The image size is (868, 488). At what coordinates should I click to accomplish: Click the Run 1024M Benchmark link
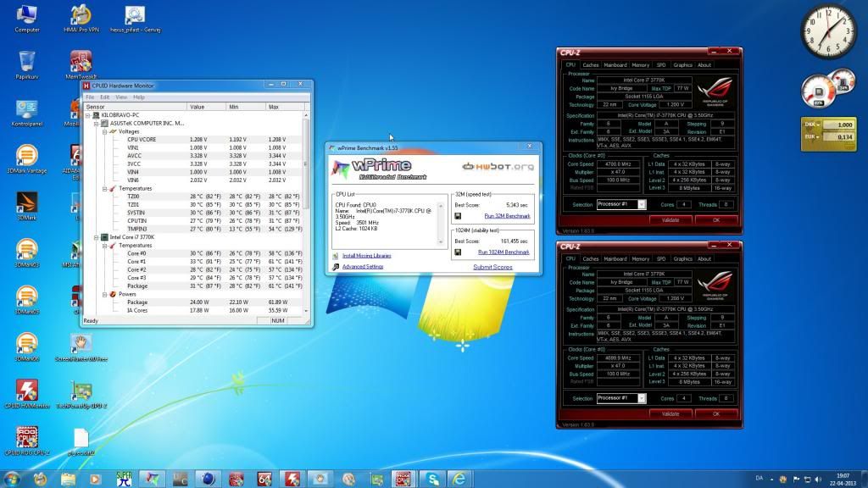(504, 252)
